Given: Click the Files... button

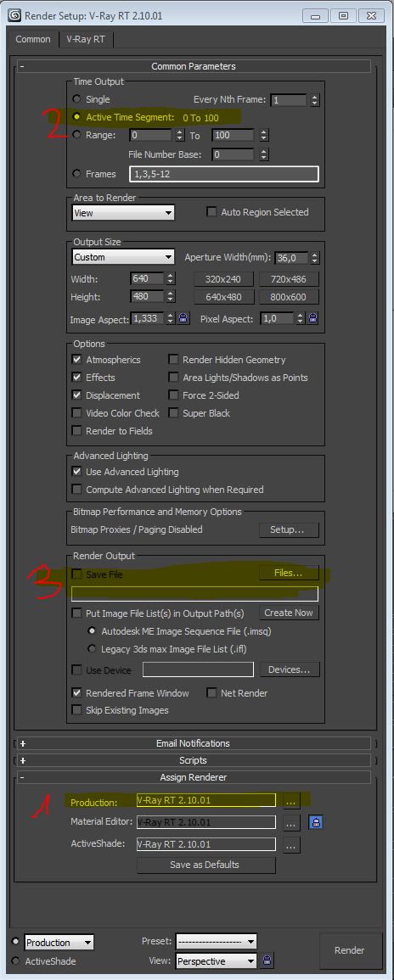Looking at the screenshot, I should [289, 573].
